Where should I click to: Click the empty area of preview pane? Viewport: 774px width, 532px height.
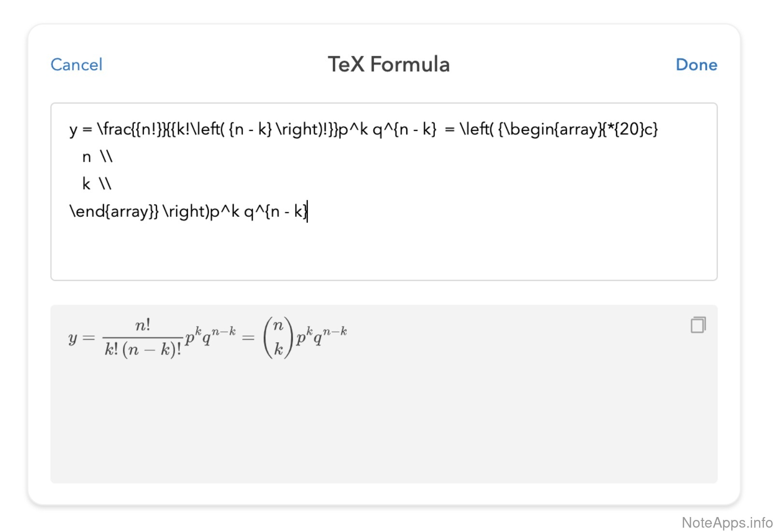tap(384, 420)
